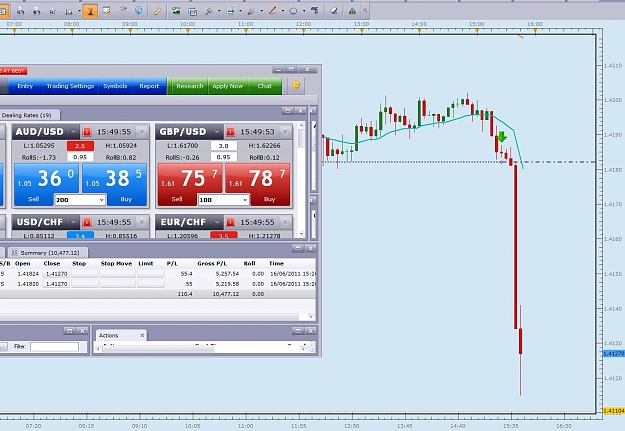Screen dimensions: 625x431
Task: Open the Trading Settings menu
Action: click(x=70, y=86)
